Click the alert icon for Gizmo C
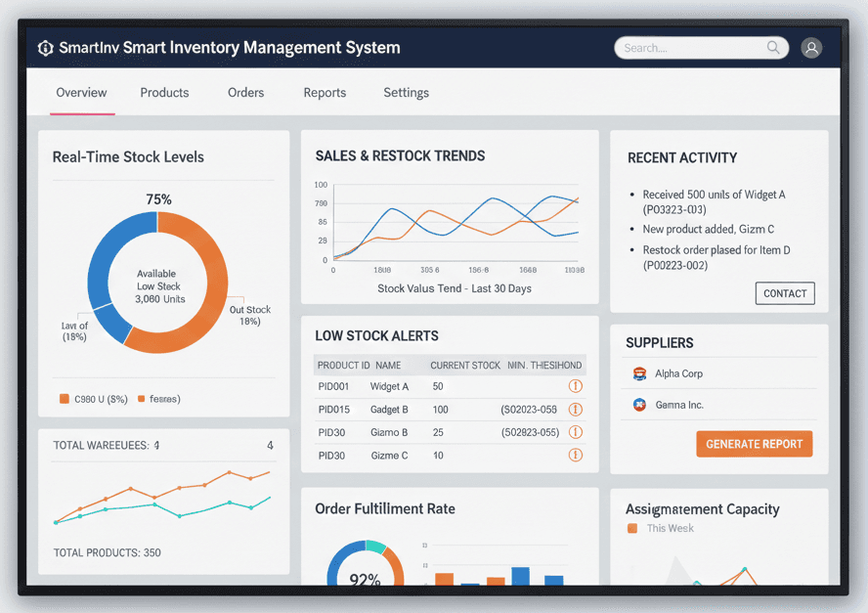This screenshot has height=613, width=868. pos(576,455)
